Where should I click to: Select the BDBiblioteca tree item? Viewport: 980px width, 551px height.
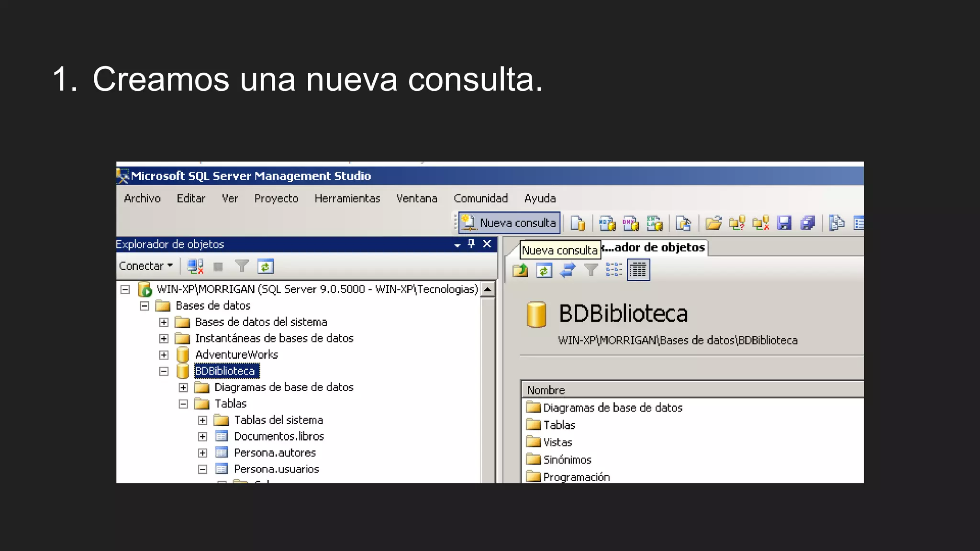pyautogui.click(x=226, y=371)
